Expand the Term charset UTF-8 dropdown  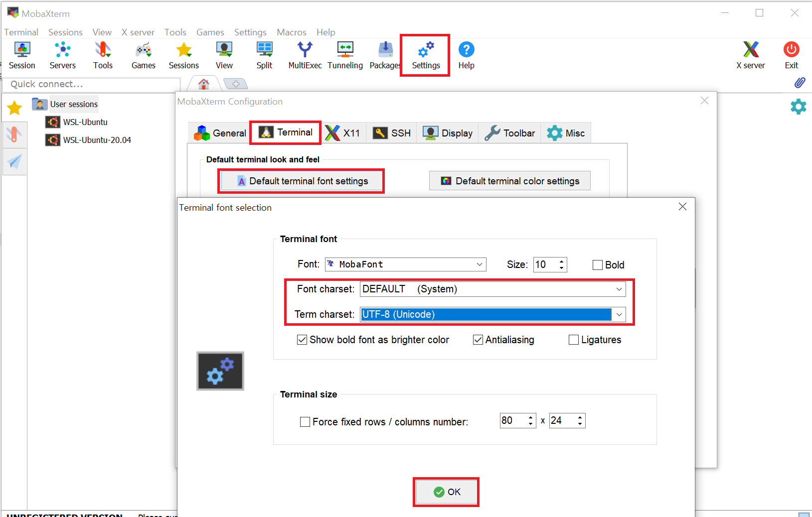619,314
